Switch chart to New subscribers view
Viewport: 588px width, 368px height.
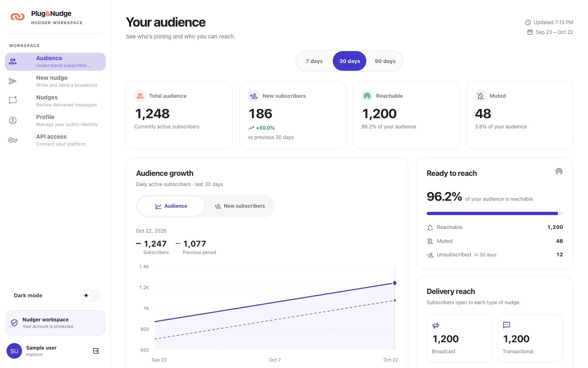pos(240,206)
